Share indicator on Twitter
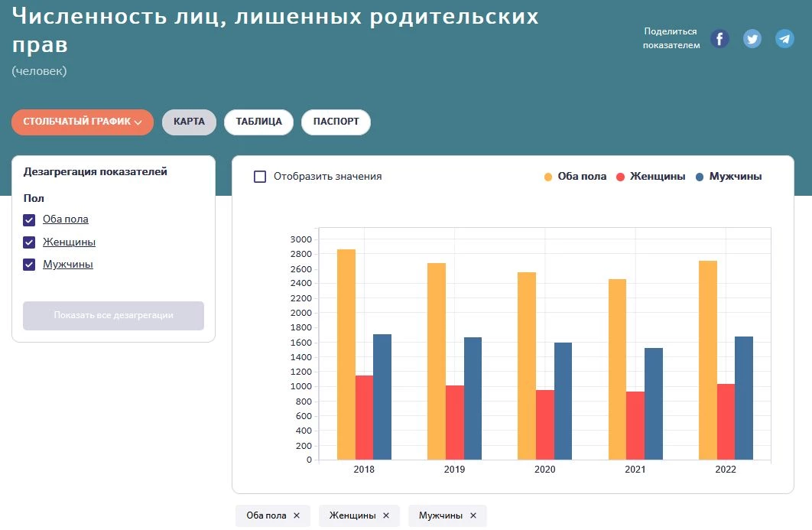Image resolution: width=812 pixels, height=530 pixels. tap(752, 39)
